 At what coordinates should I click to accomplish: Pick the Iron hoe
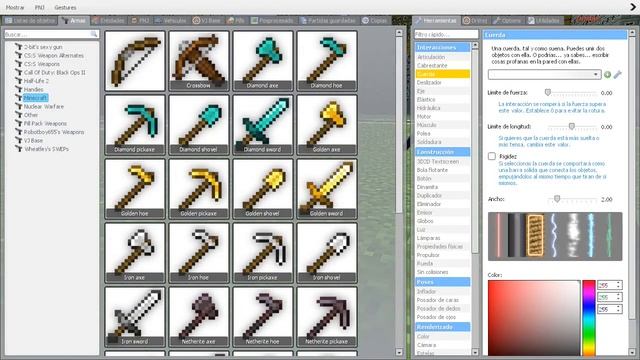pyautogui.click(x=199, y=253)
